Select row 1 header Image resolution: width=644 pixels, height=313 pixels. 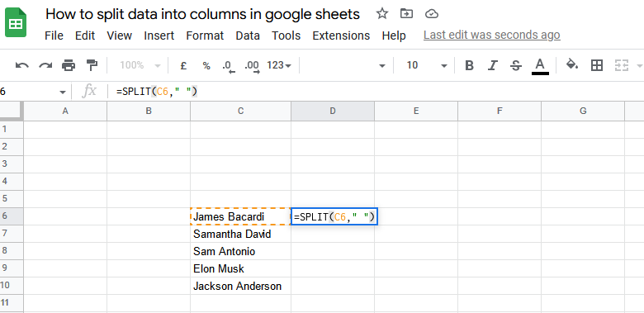[12, 130]
